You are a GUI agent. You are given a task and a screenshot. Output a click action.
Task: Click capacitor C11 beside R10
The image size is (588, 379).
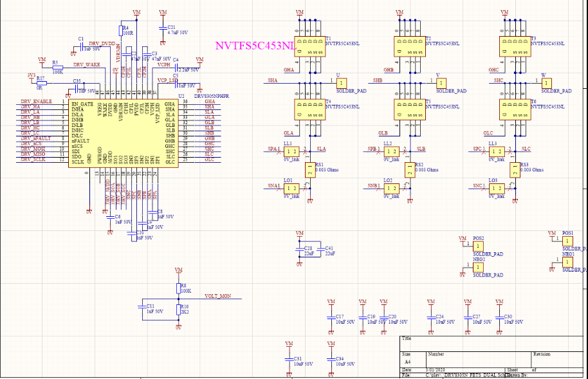142,306
